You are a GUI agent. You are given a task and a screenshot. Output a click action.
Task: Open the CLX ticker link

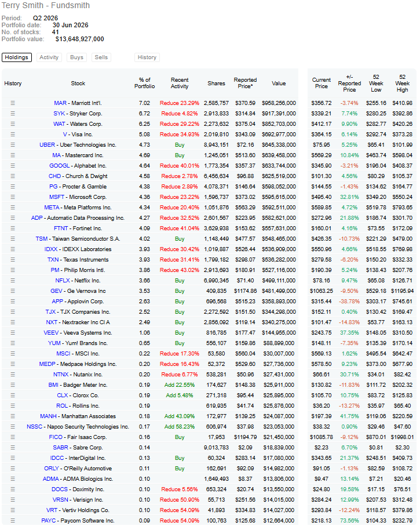[x=63, y=395]
